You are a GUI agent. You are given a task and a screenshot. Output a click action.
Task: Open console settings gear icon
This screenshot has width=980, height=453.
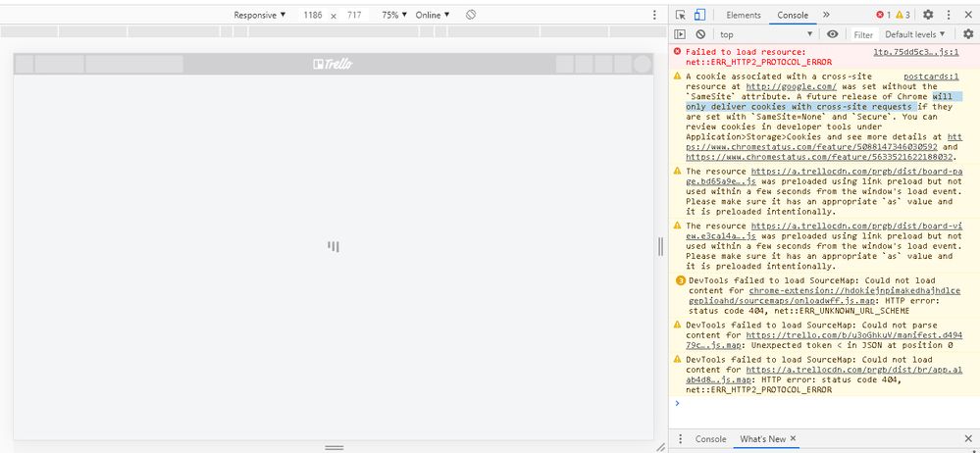[x=968, y=34]
